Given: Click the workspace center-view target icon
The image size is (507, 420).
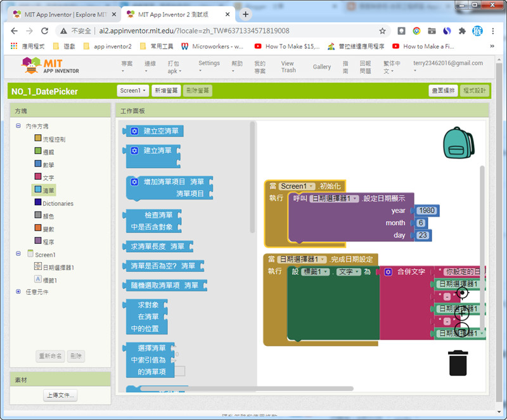Looking at the screenshot, I should point(462,293).
